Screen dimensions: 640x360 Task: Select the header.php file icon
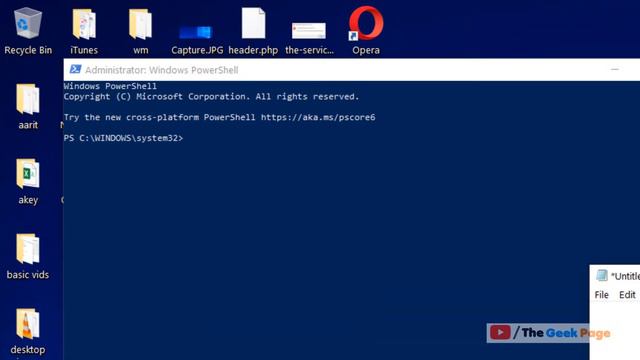[253, 31]
